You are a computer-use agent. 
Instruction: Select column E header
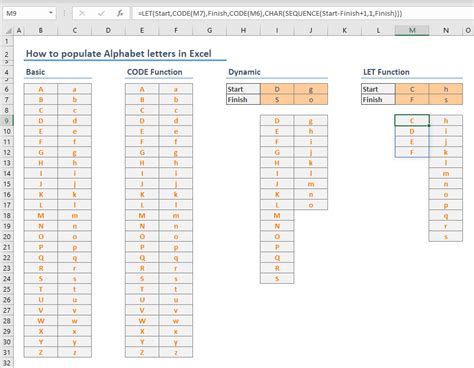142,31
